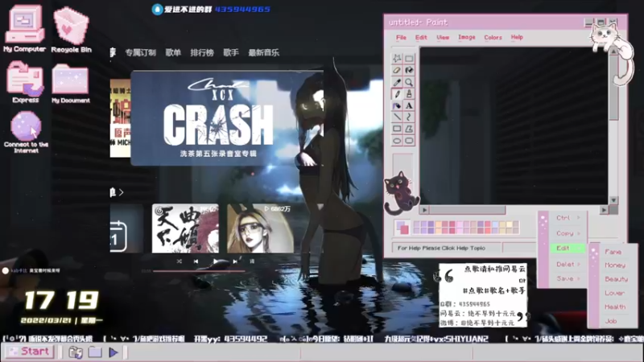
Task: Select the Eyedropper color picker tool
Action: [x=397, y=82]
